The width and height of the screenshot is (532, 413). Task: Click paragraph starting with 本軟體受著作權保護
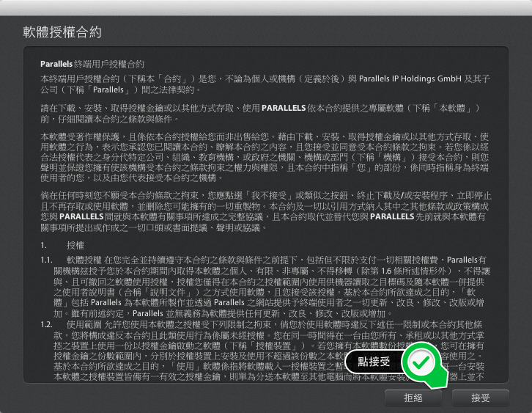[x=265, y=157]
